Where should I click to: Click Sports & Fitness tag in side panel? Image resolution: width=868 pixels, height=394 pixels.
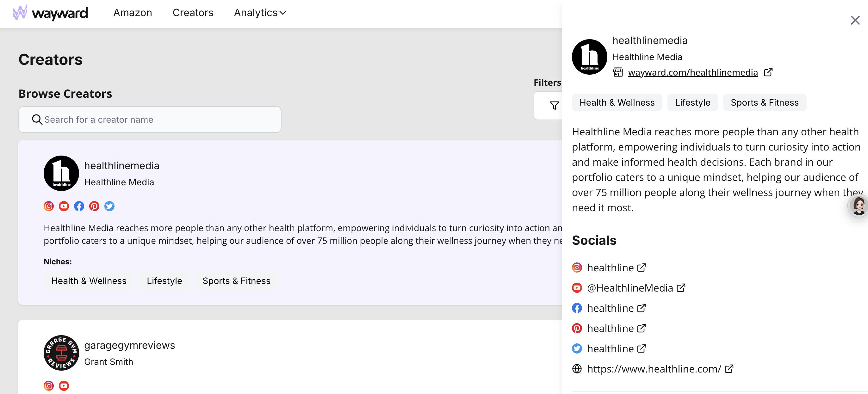pyautogui.click(x=765, y=102)
